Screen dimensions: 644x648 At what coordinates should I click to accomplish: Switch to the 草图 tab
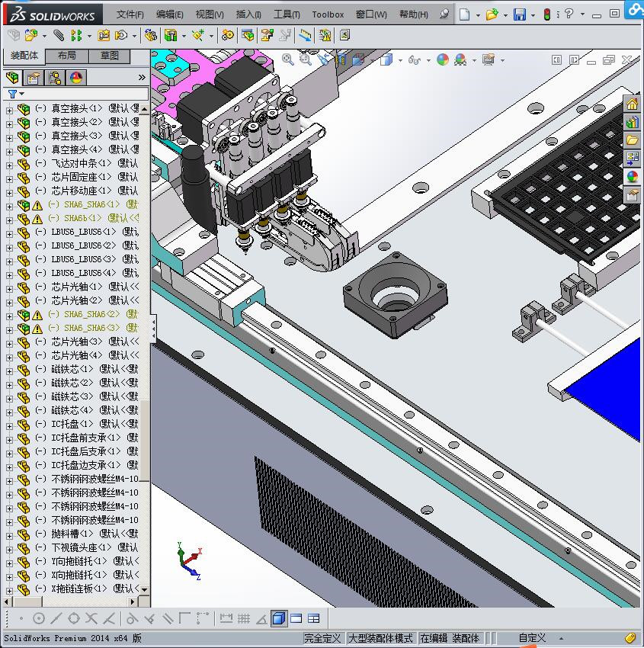click(109, 56)
